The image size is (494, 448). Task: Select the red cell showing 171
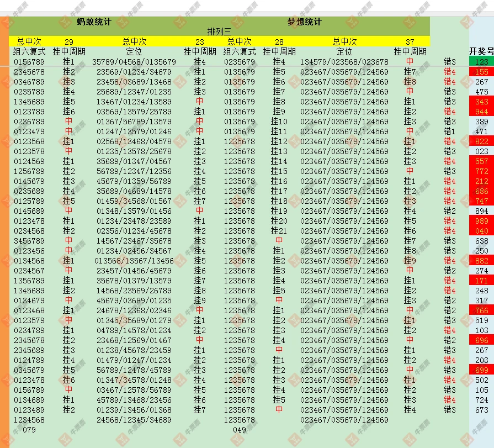click(x=481, y=281)
